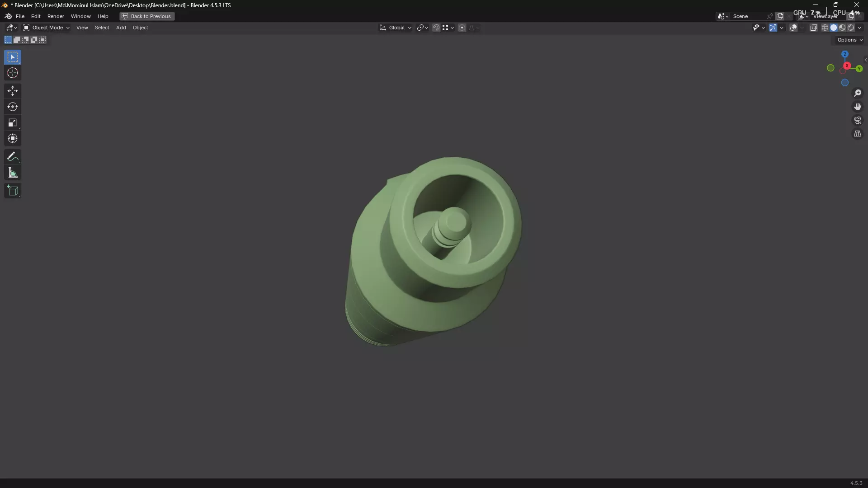Choose the Scale tool

pos(13,123)
